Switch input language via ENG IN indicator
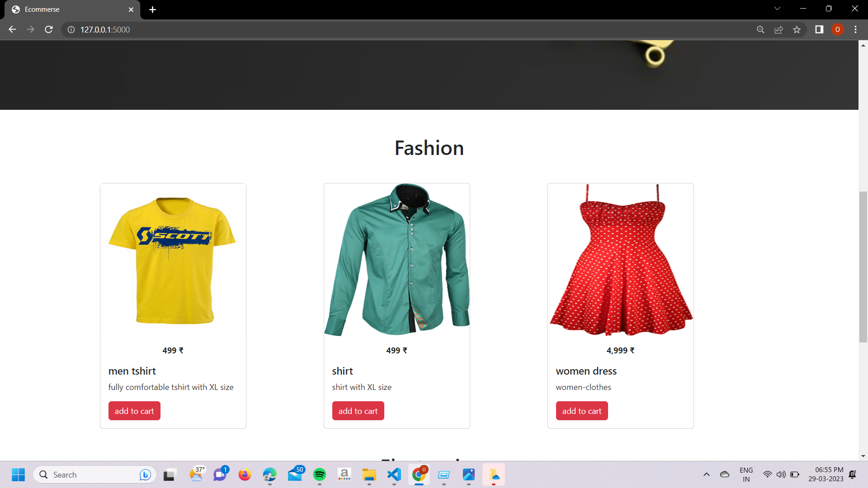 coord(746,474)
